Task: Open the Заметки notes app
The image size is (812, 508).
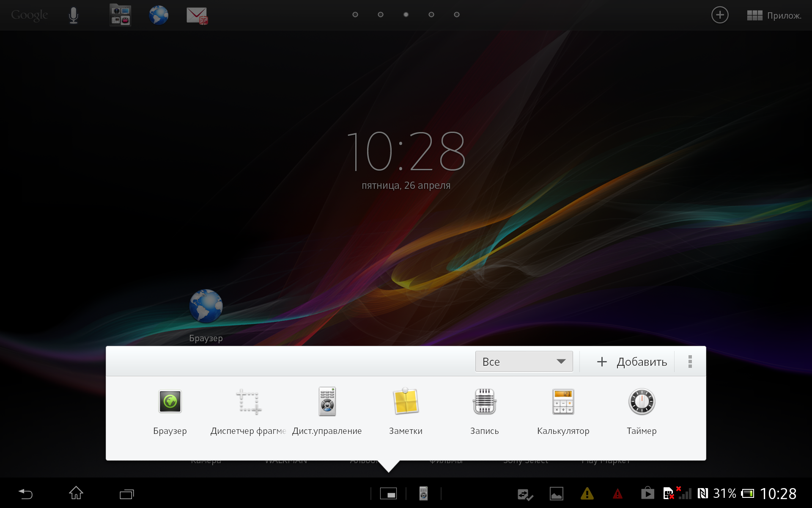Action: point(406,401)
